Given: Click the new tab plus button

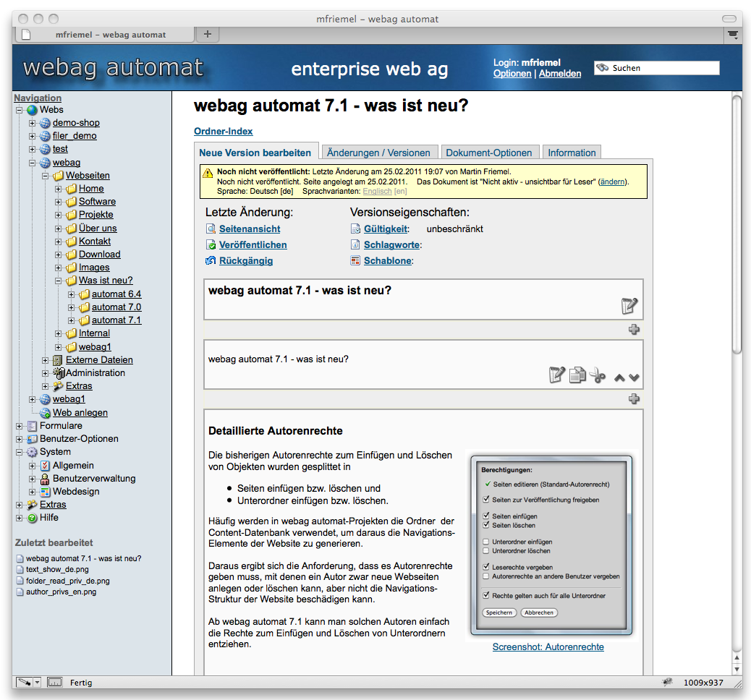Looking at the screenshot, I should pos(207,34).
